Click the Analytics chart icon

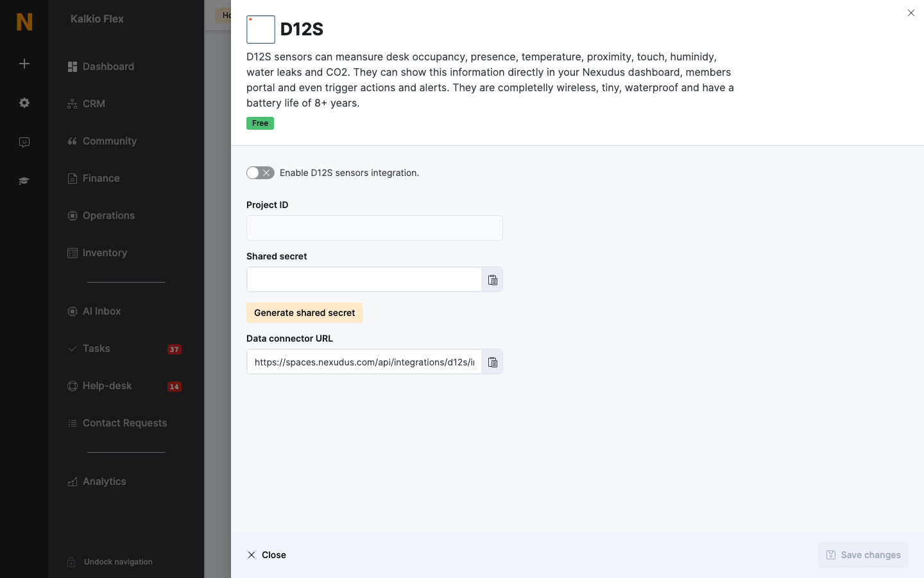(x=73, y=482)
